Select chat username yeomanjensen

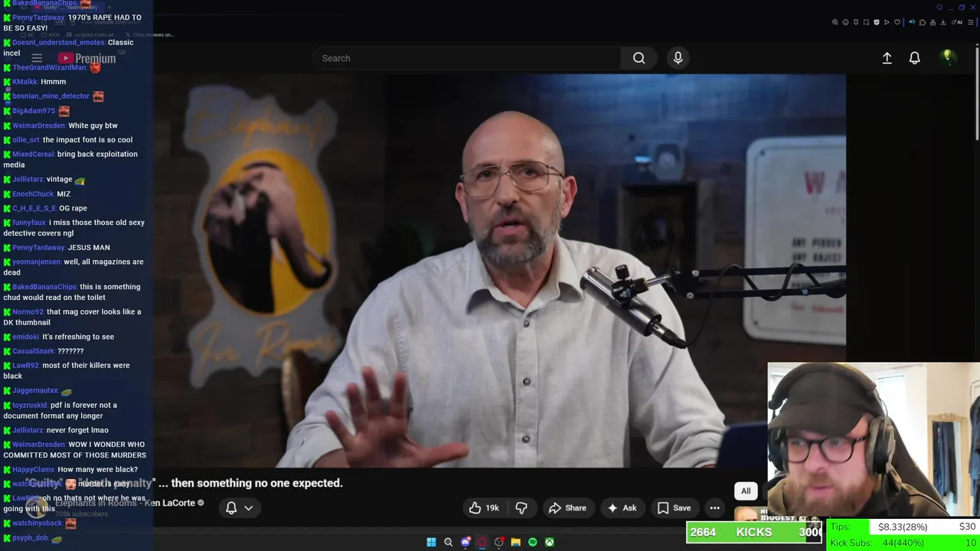coord(36,262)
